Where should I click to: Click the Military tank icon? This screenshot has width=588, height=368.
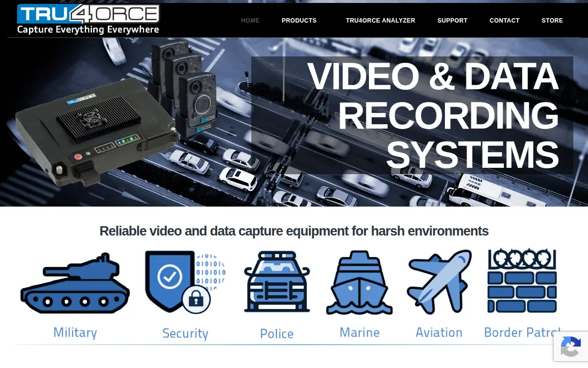pos(75,283)
